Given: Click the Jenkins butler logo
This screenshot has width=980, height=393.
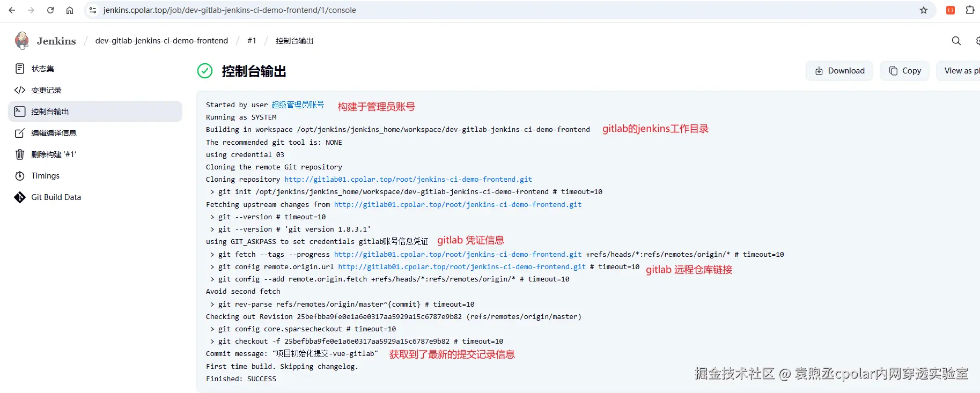Looking at the screenshot, I should coord(22,41).
